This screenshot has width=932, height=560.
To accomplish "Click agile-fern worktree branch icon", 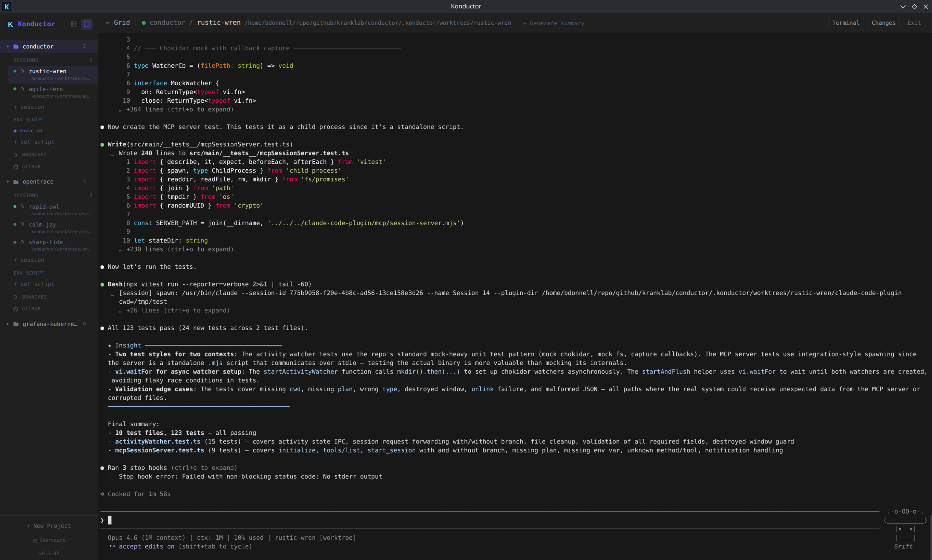I will click(23, 89).
